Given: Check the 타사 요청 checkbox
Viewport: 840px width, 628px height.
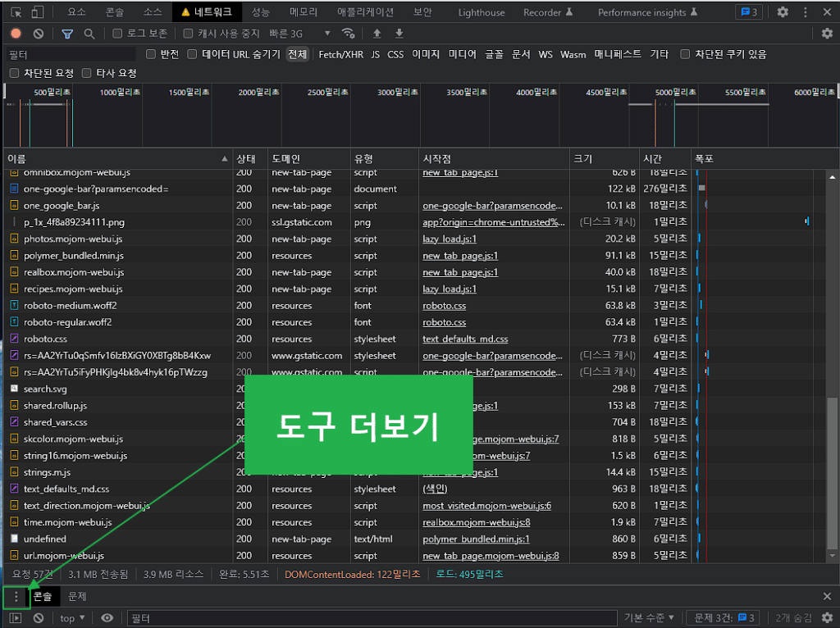Looking at the screenshot, I should click(x=87, y=73).
